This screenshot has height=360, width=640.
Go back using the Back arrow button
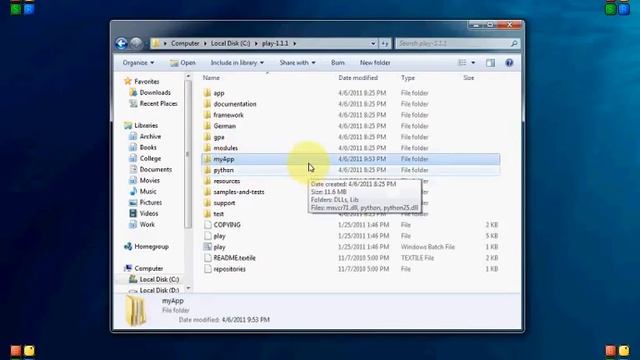121,43
